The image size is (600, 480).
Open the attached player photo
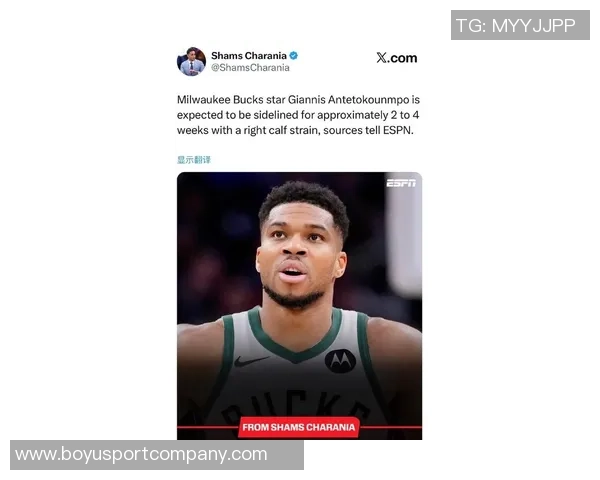tap(299, 306)
